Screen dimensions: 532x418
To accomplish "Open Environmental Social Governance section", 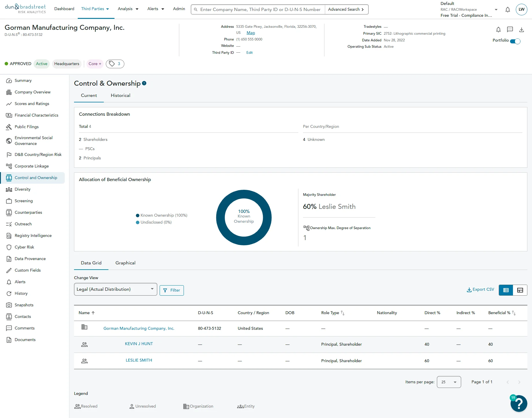I will click(34, 141).
